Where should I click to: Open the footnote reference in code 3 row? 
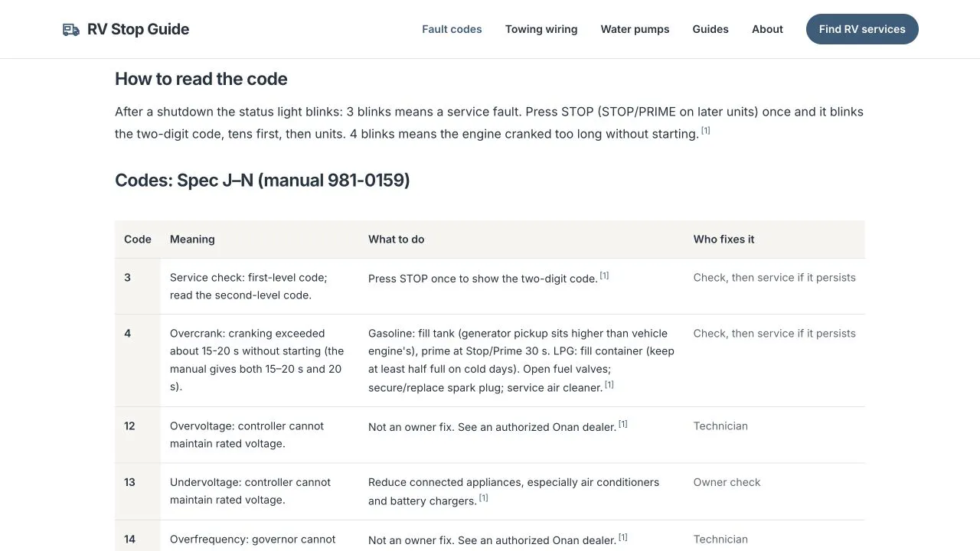[x=604, y=275]
